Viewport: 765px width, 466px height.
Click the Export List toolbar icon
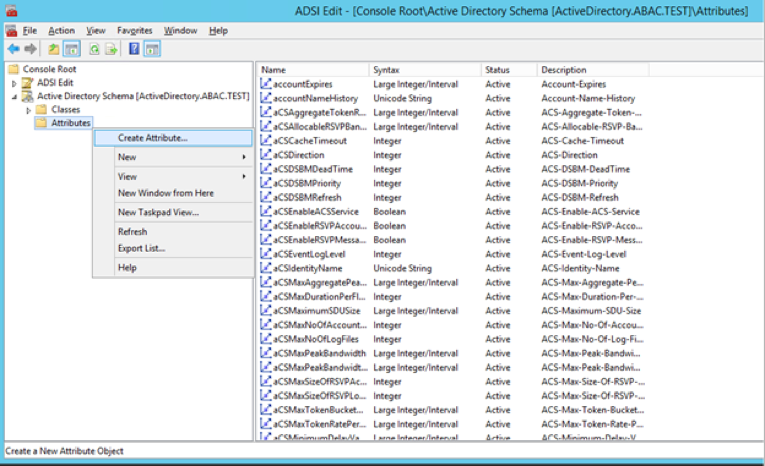(x=111, y=49)
